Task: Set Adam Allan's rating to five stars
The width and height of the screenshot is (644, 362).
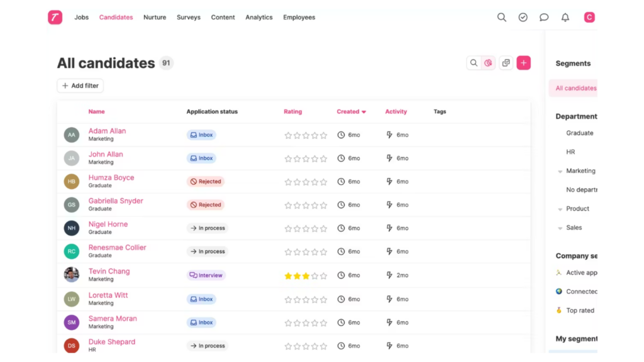Action: (323, 135)
